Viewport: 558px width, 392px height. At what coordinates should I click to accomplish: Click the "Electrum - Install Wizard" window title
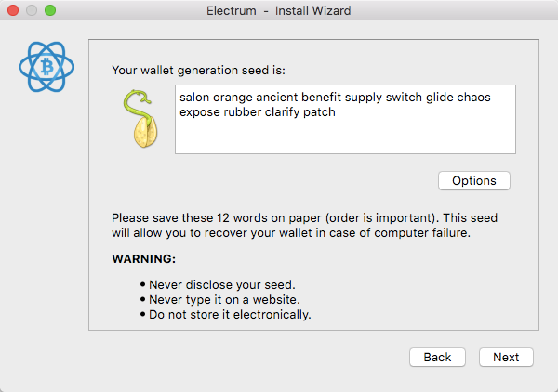pyautogui.click(x=279, y=10)
